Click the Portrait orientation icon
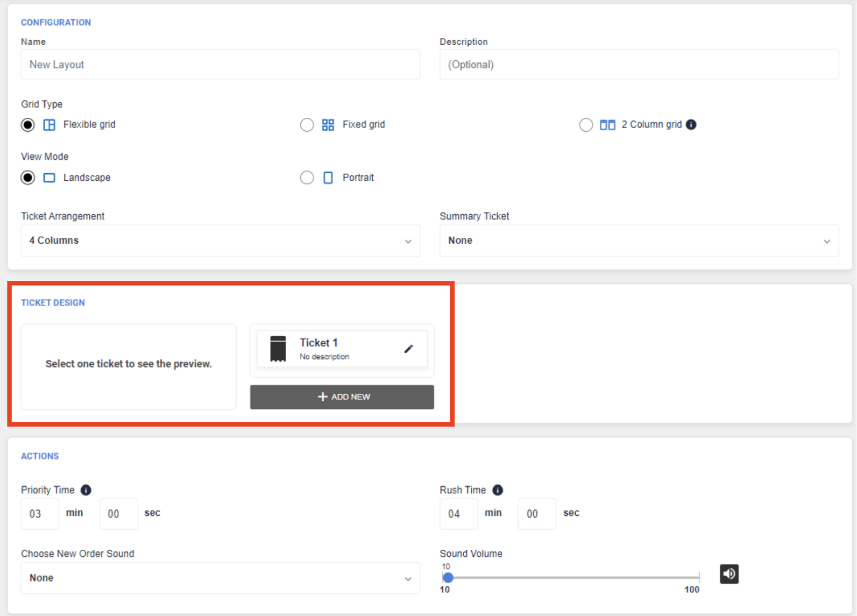The image size is (857, 616). [x=328, y=178]
